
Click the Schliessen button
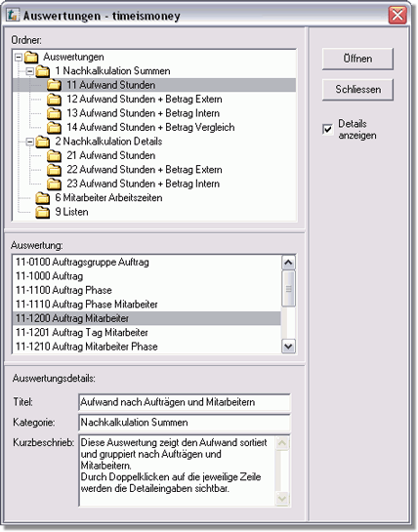coord(357,89)
